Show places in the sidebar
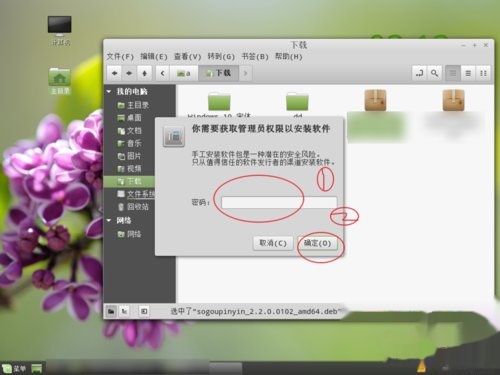This screenshot has height=375, width=500. tap(111, 311)
